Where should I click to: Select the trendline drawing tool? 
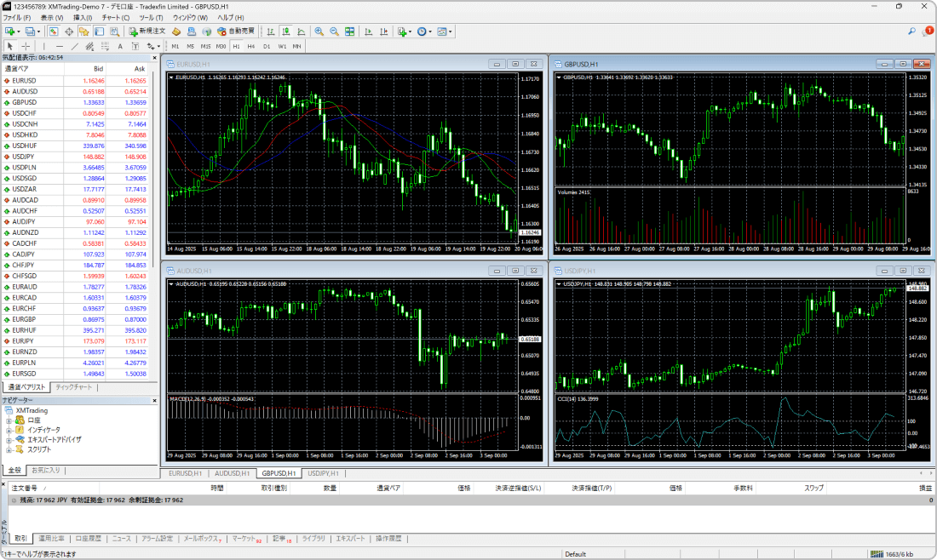[75, 46]
